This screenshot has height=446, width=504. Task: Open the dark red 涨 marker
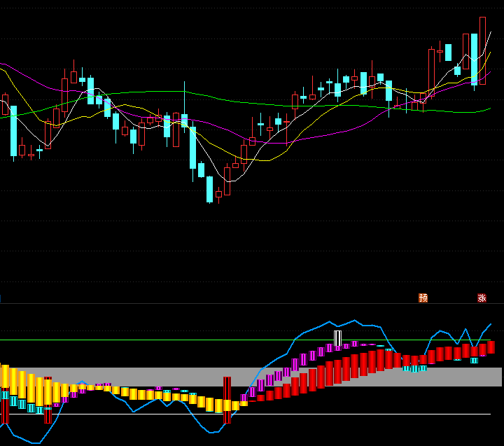482,298
